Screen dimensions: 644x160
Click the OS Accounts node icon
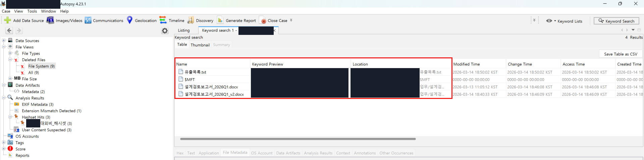[10, 136]
